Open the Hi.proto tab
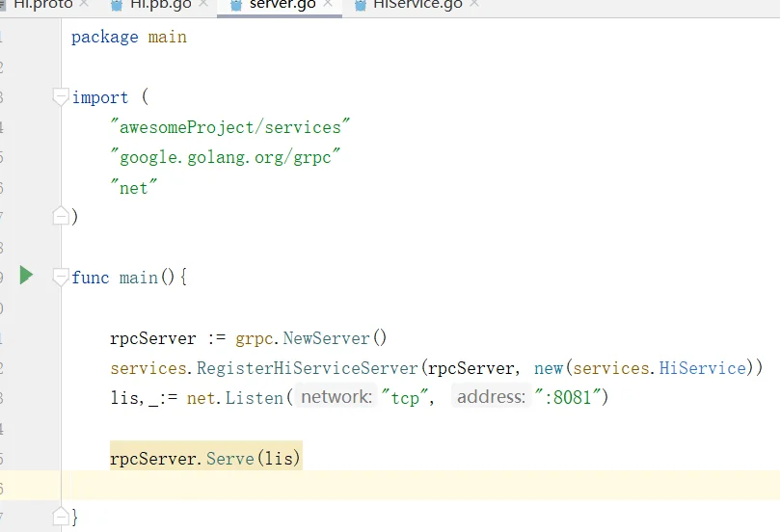Viewport: 780px width, 532px height. pos(42,5)
